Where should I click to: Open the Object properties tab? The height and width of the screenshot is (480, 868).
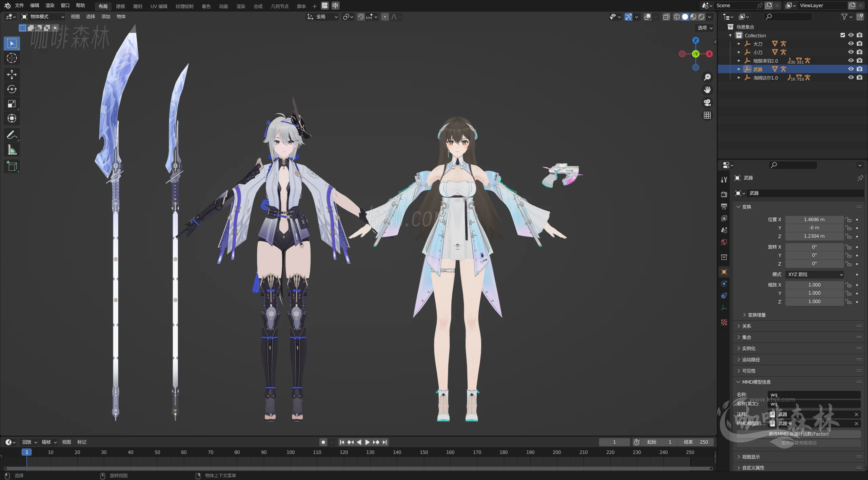(x=724, y=272)
